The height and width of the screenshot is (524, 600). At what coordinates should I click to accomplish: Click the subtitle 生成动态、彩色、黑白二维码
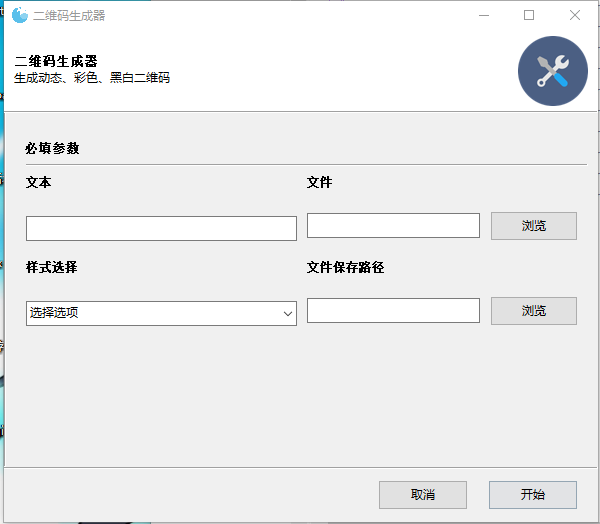tap(92, 78)
